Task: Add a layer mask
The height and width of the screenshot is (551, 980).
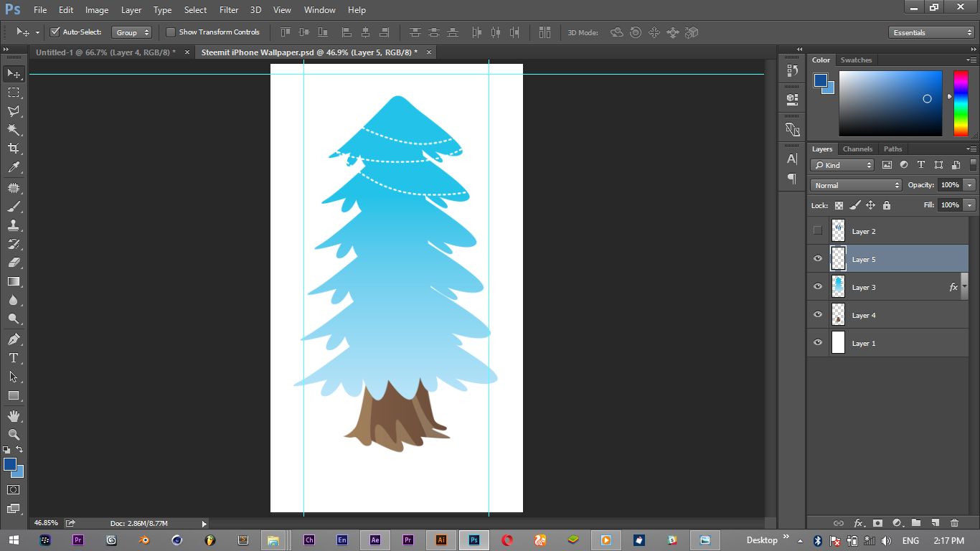Action: [x=877, y=523]
